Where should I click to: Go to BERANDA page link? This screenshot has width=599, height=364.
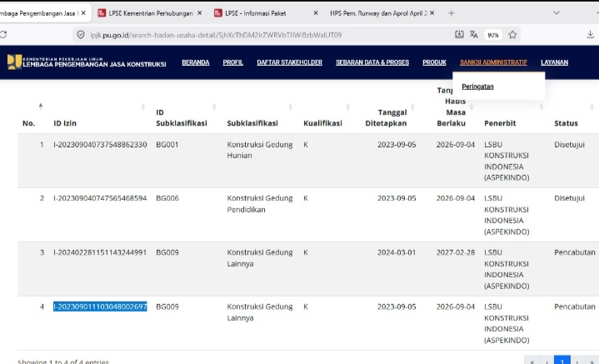click(x=195, y=62)
